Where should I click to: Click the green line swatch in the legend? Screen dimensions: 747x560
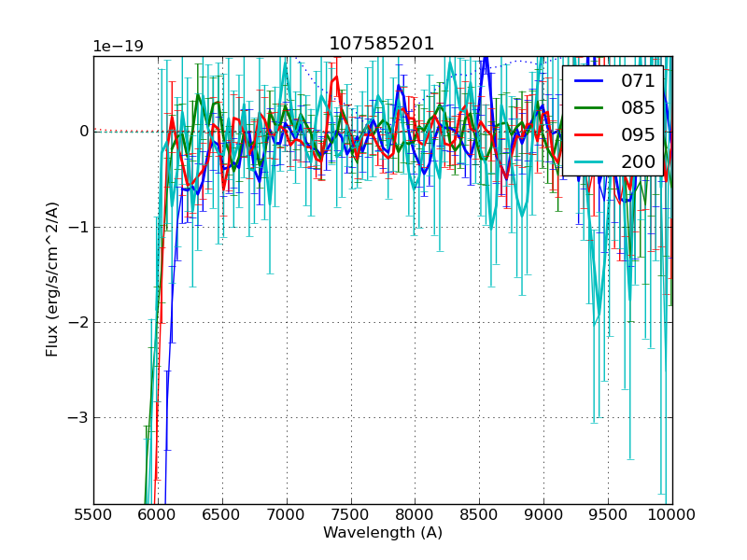point(589,108)
